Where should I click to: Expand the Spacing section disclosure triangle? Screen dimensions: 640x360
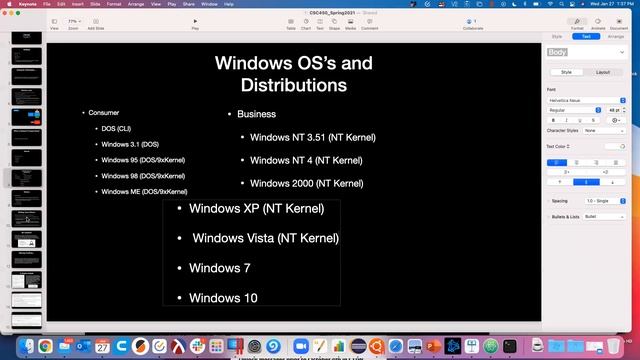click(549, 201)
